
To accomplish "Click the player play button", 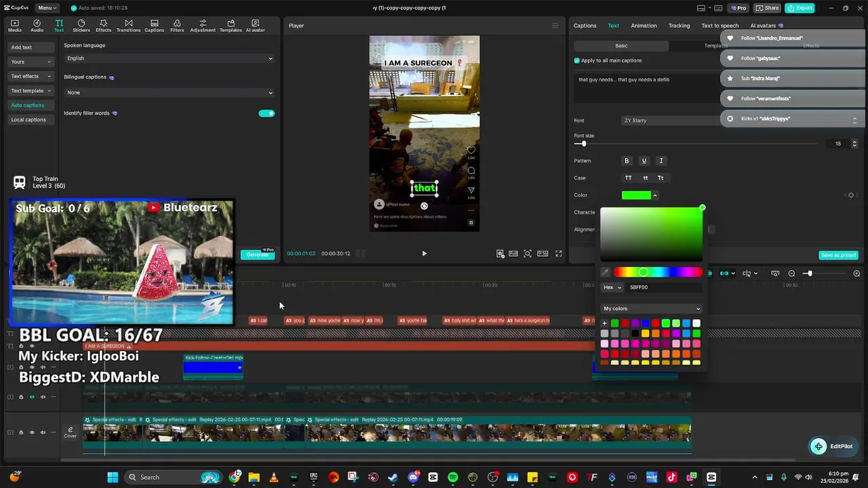I will (425, 253).
